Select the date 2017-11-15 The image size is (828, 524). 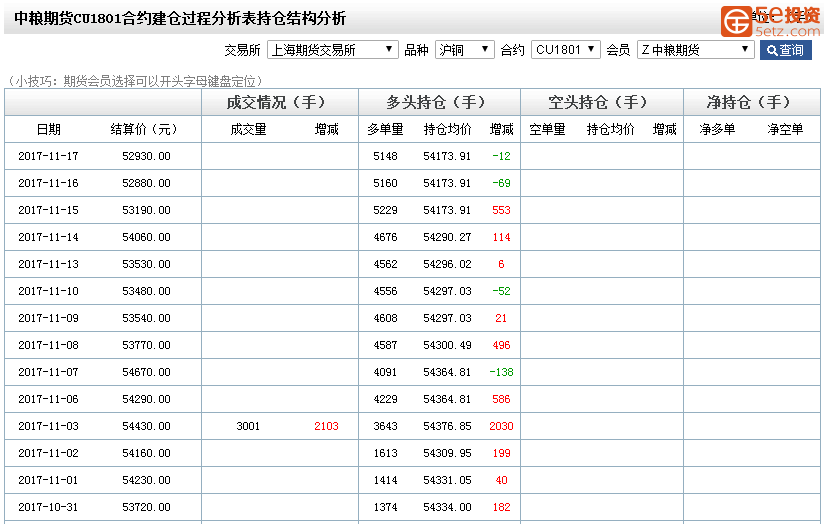(48, 210)
